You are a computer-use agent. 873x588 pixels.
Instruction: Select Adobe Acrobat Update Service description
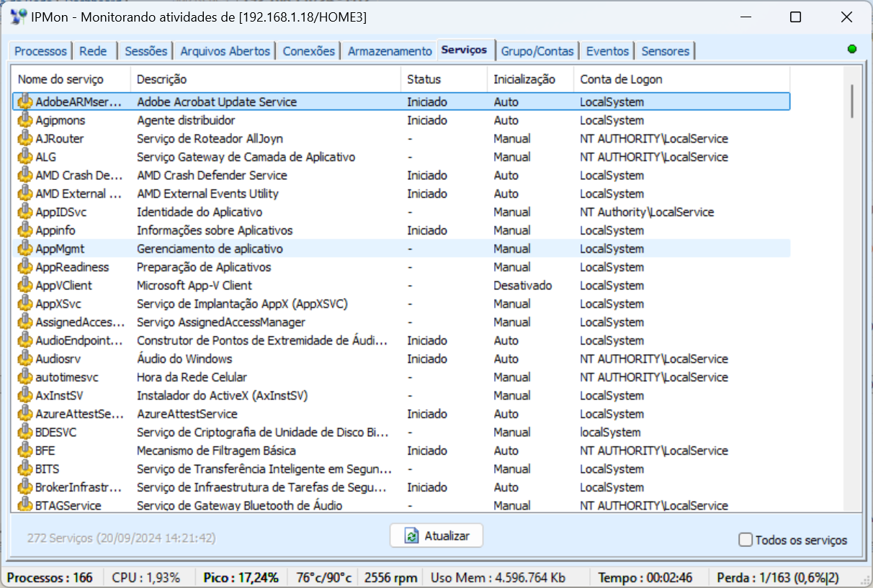click(217, 102)
